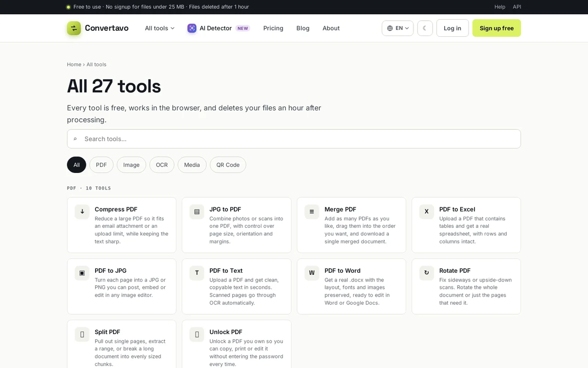588x368 pixels.
Task: Open the Pricing page
Action: pos(273,28)
